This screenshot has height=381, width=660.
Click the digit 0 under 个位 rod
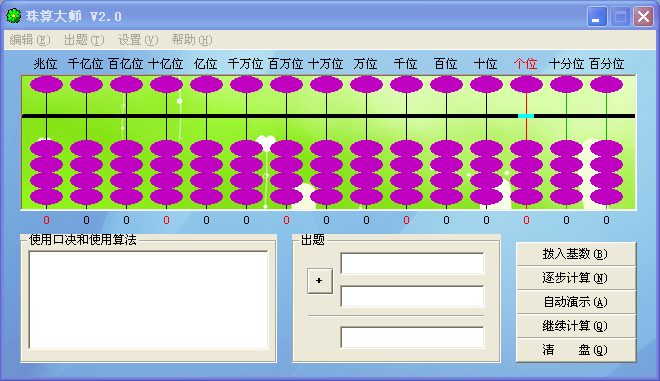[x=526, y=220]
